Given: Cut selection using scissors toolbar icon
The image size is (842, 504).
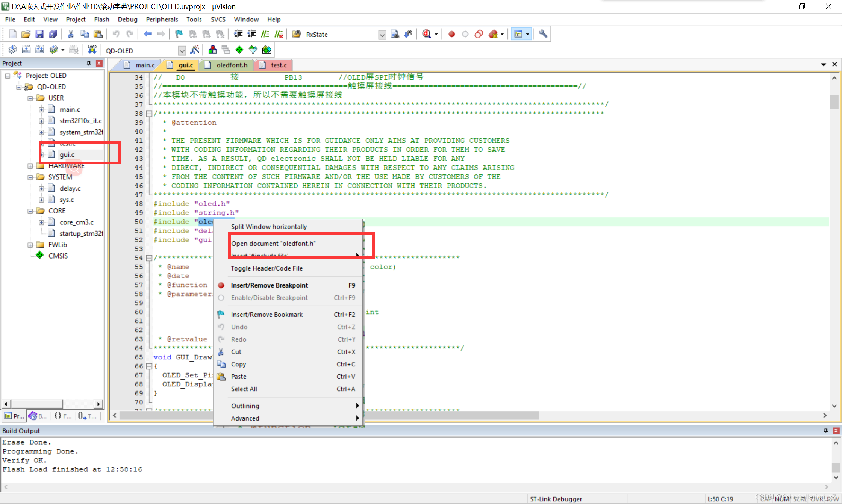Looking at the screenshot, I should pyautogui.click(x=71, y=34).
